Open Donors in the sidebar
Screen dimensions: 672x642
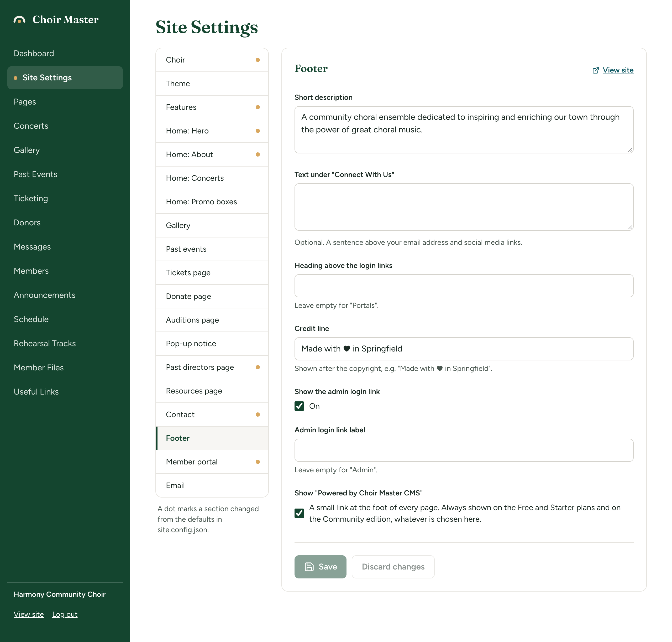(x=65, y=222)
